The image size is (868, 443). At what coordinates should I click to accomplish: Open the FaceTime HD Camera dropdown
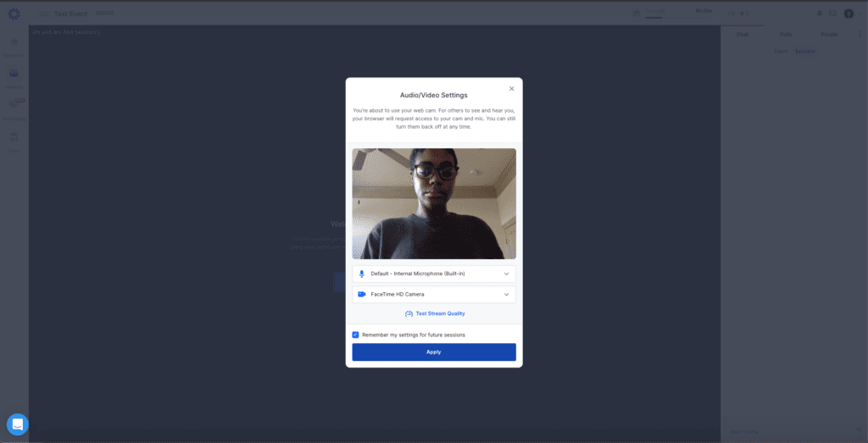point(434,294)
